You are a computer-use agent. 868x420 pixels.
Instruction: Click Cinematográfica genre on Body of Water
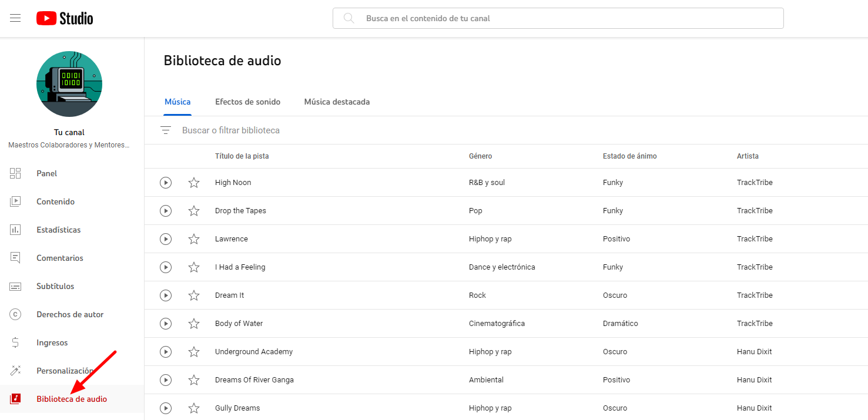tap(497, 324)
